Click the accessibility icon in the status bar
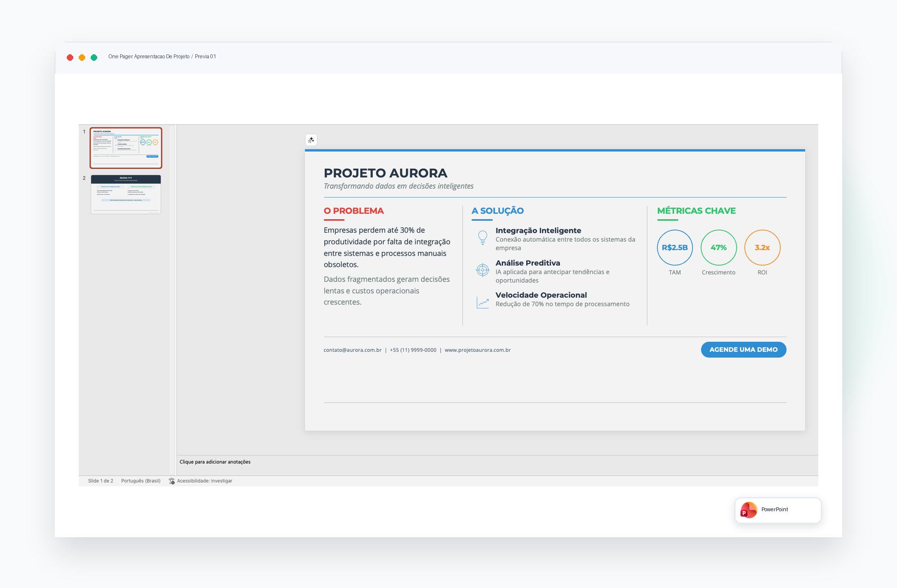Screen dimensions: 897x588 (x=172, y=481)
